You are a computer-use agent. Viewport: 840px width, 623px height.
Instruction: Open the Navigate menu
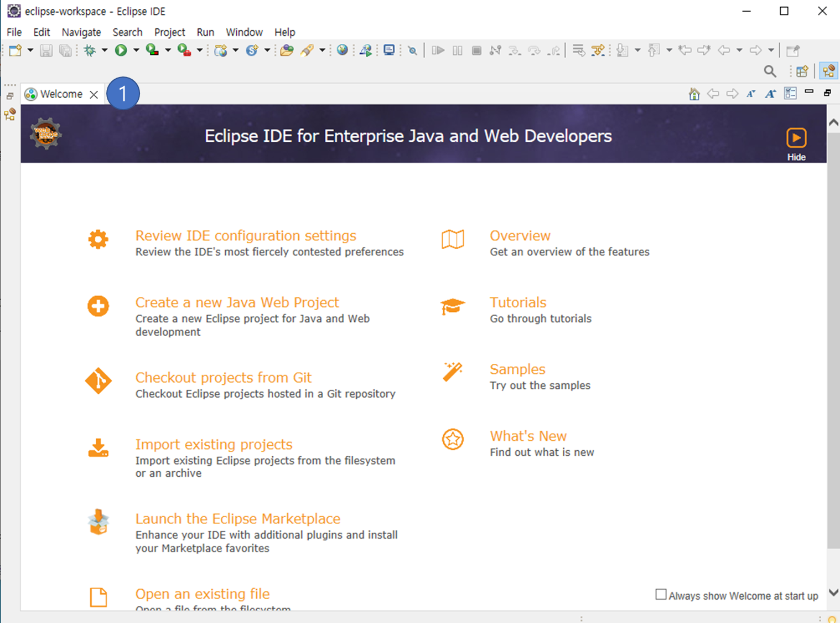click(81, 32)
